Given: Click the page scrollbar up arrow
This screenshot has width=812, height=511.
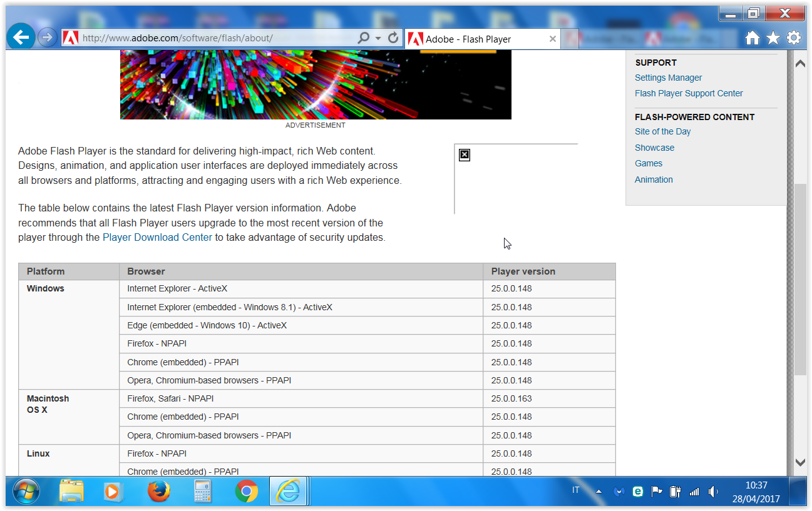Looking at the screenshot, I should [800, 63].
